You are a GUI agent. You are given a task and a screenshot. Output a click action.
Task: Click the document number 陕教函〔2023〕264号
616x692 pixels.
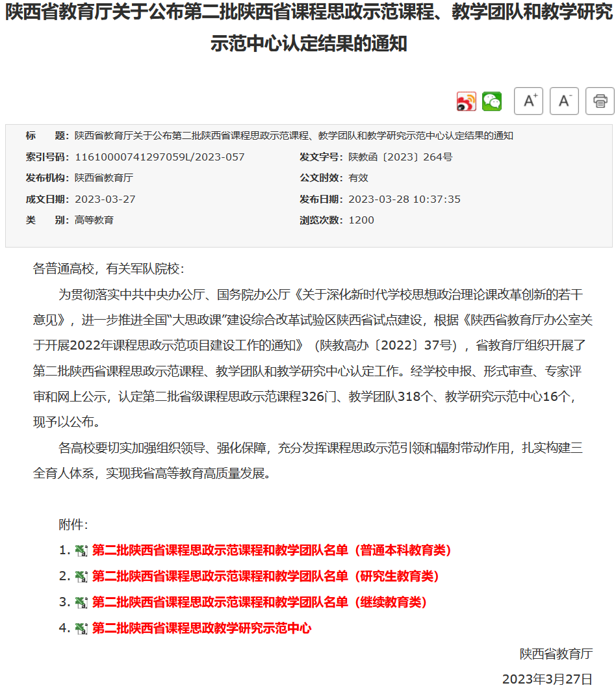[x=400, y=157]
